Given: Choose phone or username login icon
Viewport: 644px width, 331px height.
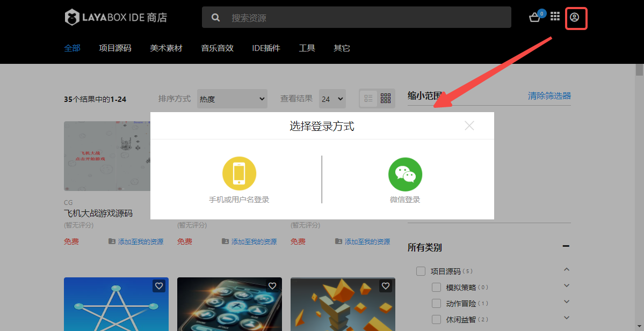Looking at the screenshot, I should click(x=240, y=173).
